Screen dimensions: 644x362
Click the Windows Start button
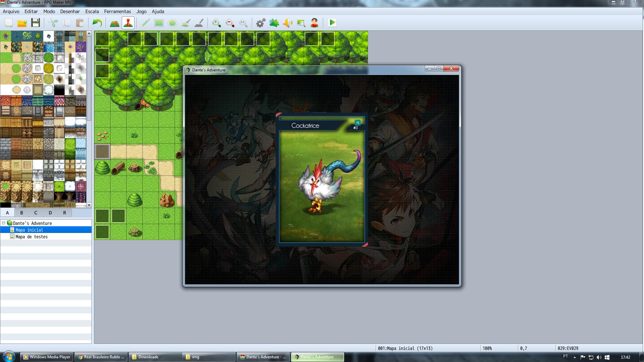point(9,356)
